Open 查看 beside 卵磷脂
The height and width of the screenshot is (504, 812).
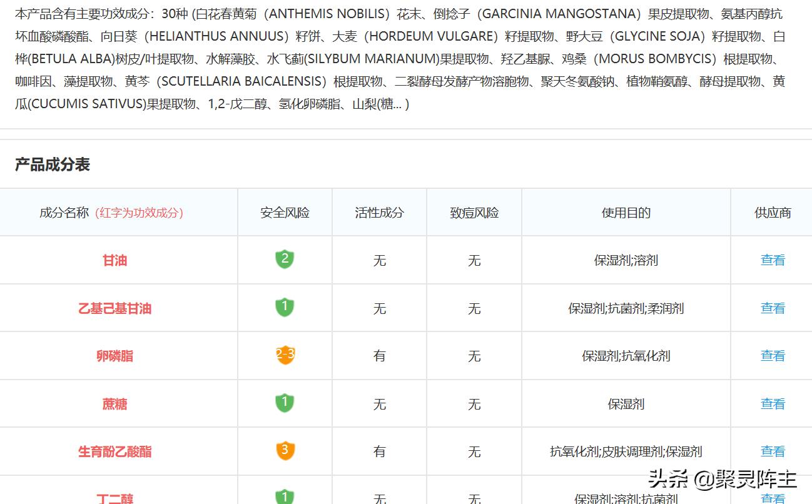772,355
